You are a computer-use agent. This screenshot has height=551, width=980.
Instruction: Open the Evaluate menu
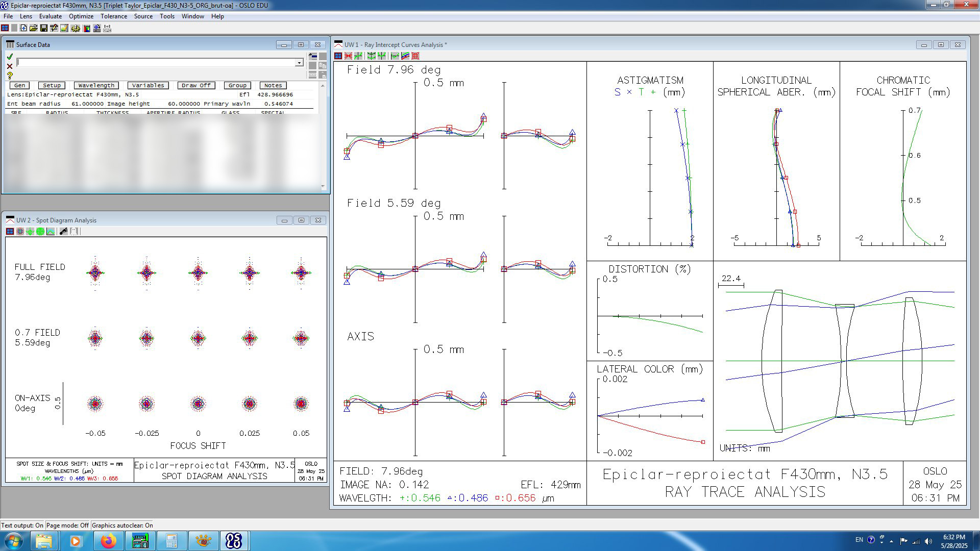tap(51, 16)
